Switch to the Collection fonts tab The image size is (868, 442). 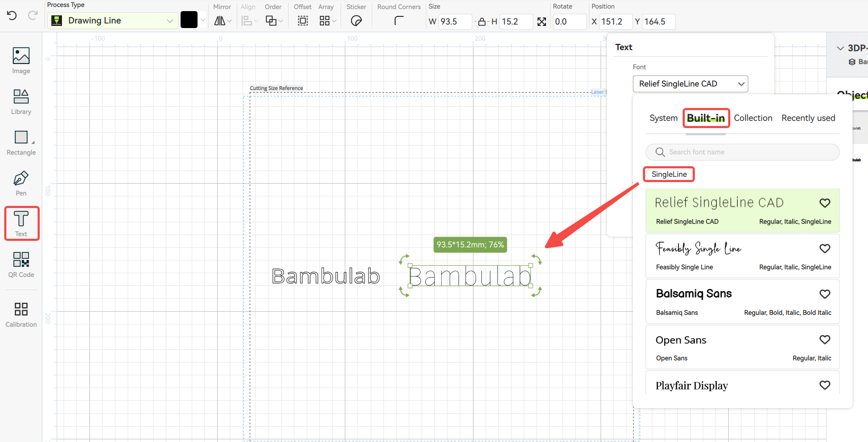click(753, 118)
